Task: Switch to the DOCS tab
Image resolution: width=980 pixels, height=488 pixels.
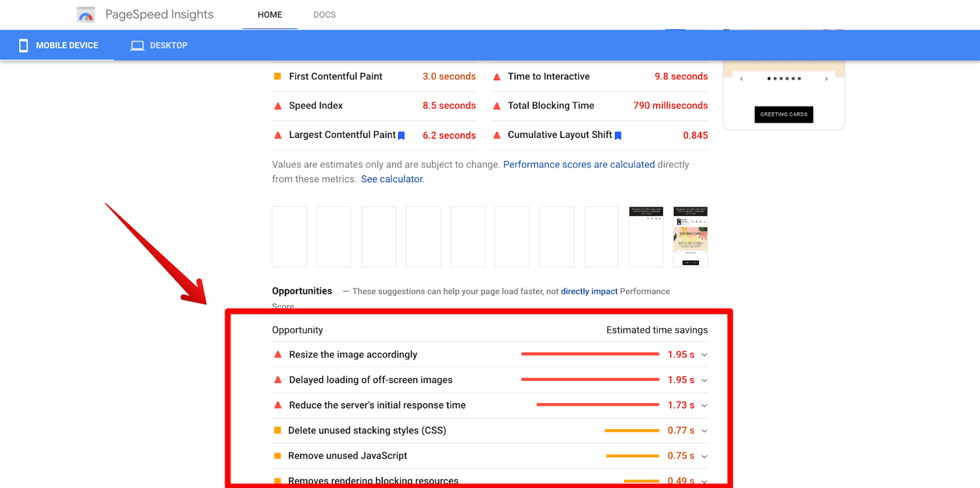Action: point(324,15)
